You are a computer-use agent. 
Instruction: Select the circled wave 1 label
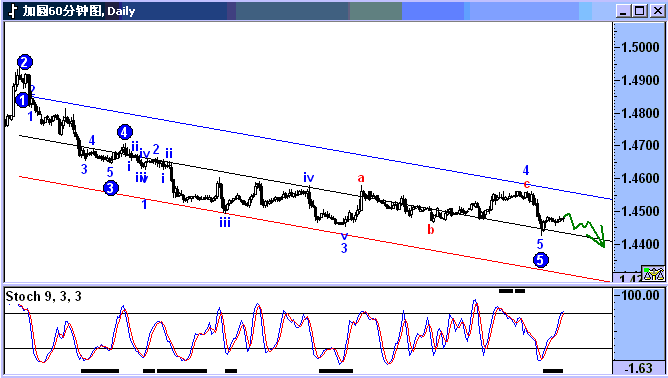pyautogui.click(x=22, y=100)
